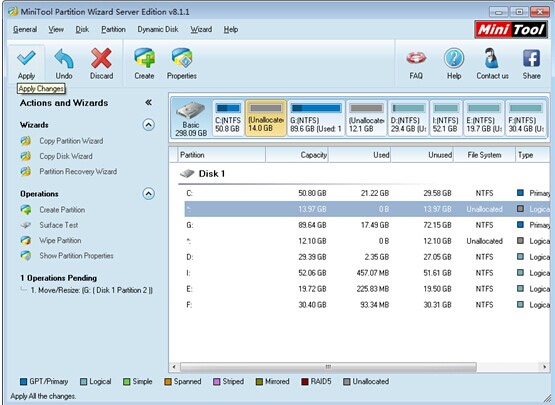Select the 12.1 GB unallocated block in disk map

366,118
